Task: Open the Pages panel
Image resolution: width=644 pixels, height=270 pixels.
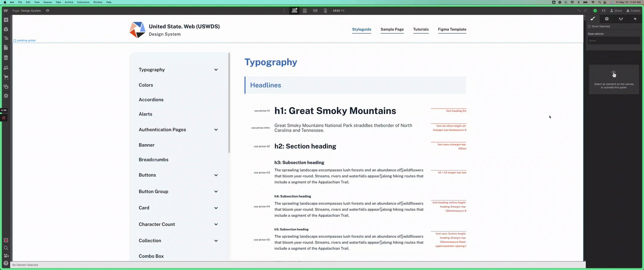Action: click(6, 48)
